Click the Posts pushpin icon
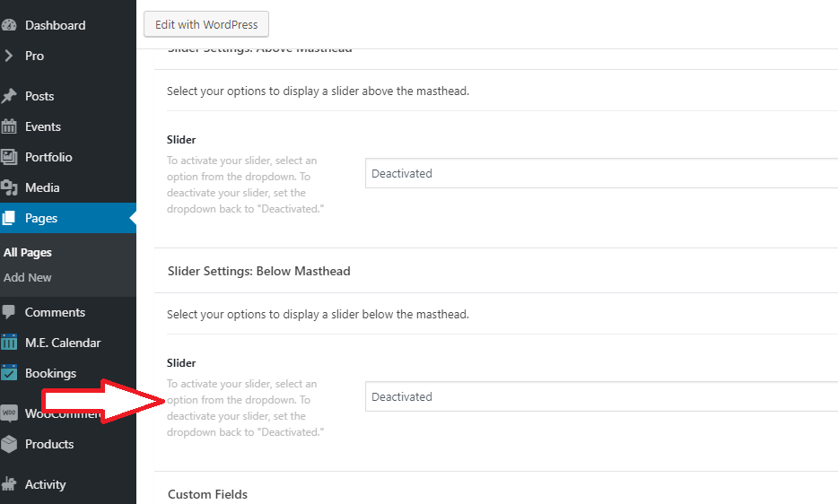This screenshot has height=504, width=838. point(9,96)
